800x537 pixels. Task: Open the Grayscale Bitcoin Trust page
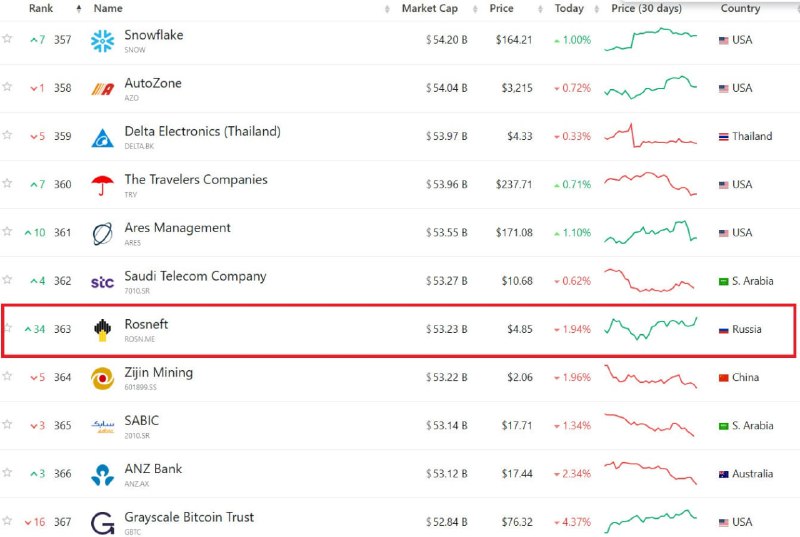(x=189, y=517)
